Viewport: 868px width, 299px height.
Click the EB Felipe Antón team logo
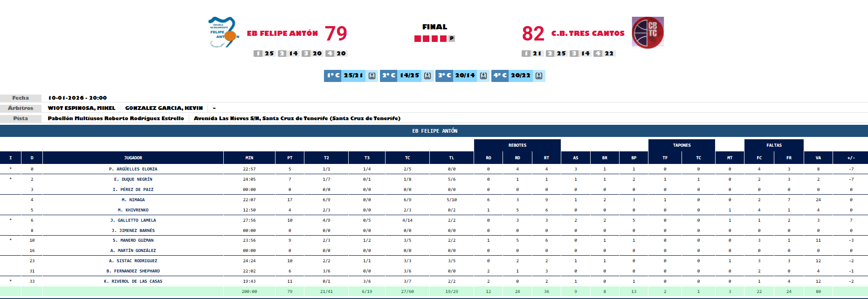(x=224, y=33)
